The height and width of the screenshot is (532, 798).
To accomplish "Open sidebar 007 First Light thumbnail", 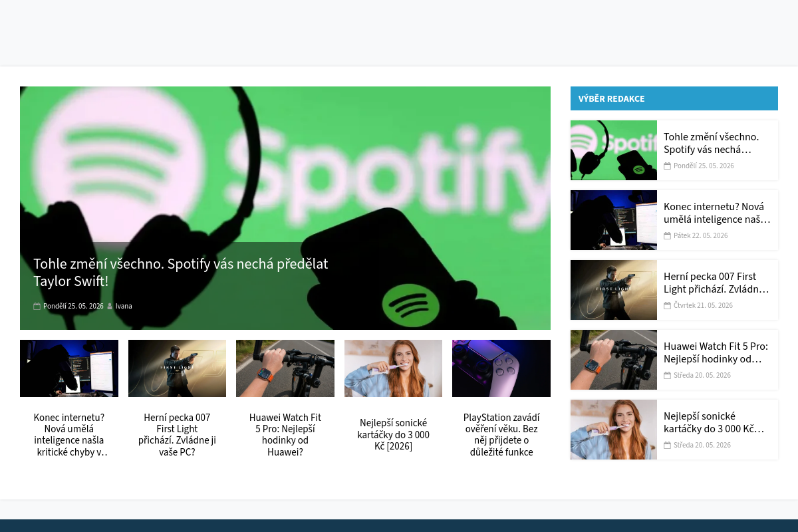I will tap(614, 290).
